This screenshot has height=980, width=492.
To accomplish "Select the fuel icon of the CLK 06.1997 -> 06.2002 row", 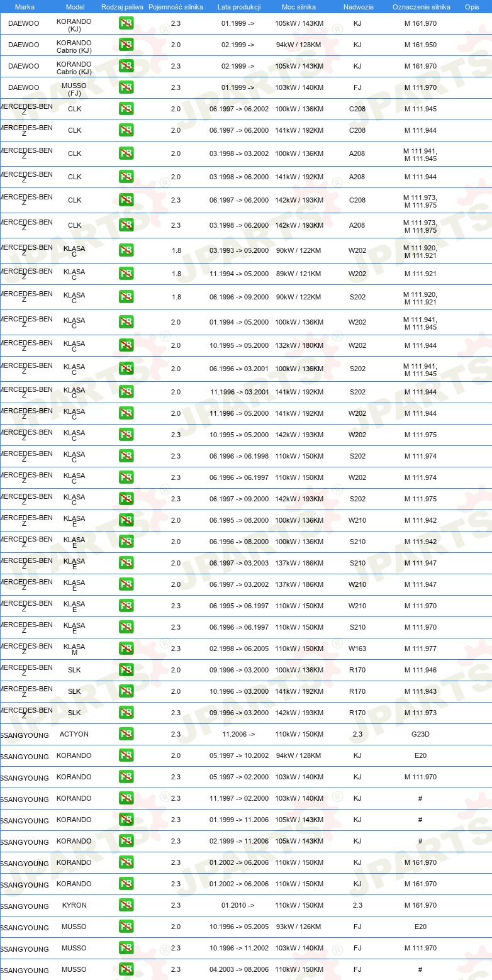I will (x=126, y=109).
